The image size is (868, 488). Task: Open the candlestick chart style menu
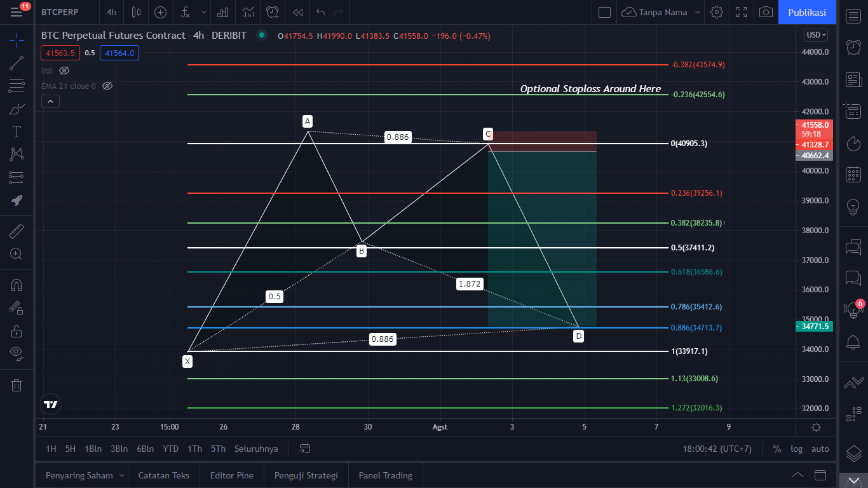click(136, 12)
